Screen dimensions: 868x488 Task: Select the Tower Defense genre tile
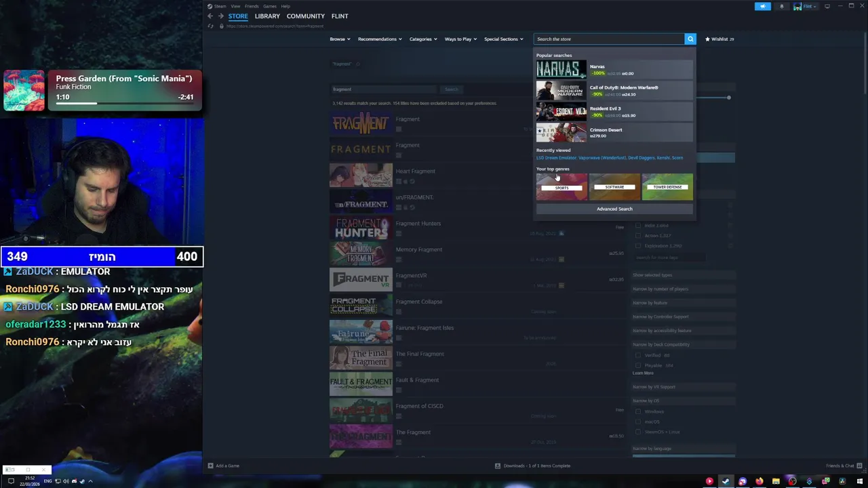pos(667,186)
